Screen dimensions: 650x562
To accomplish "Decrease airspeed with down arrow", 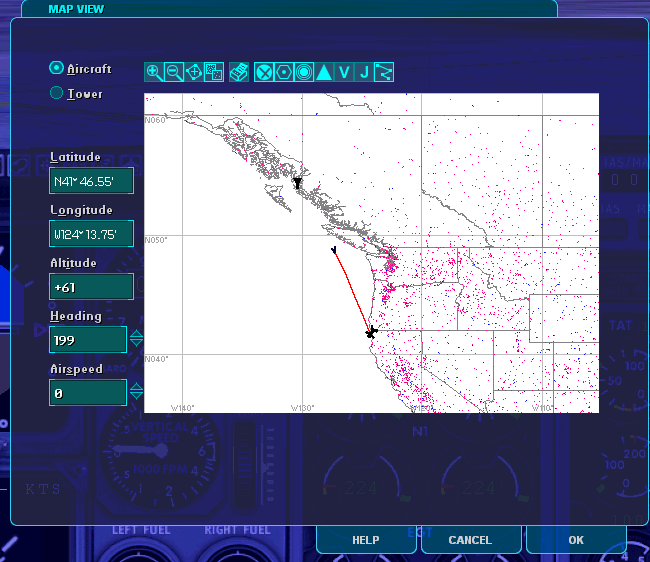I will [136, 396].
